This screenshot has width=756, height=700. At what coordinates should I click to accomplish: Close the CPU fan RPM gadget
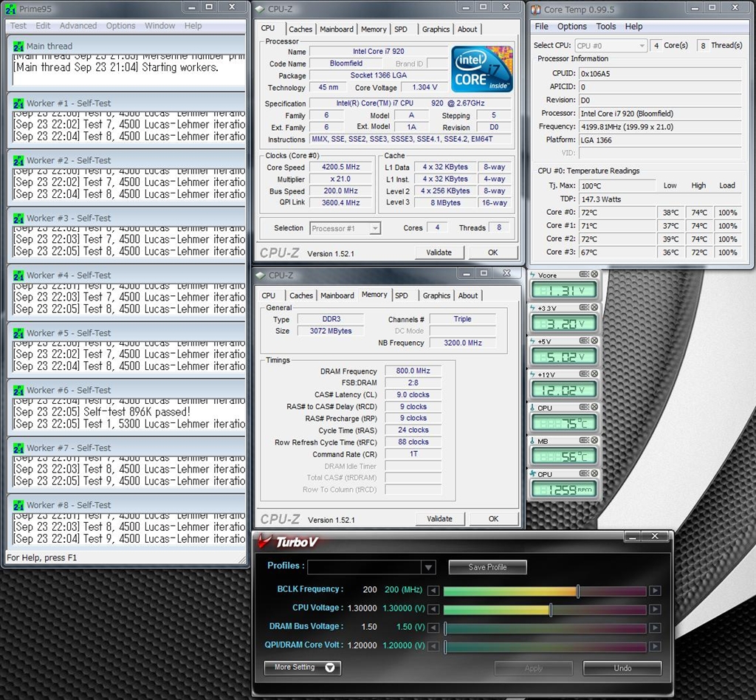point(594,474)
